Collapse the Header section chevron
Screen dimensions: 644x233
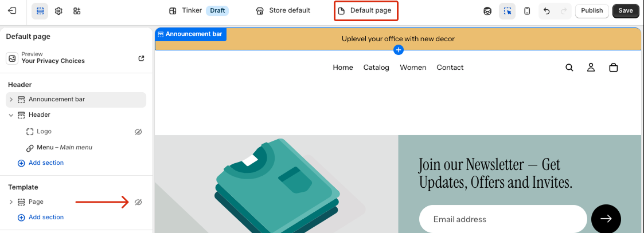11,115
